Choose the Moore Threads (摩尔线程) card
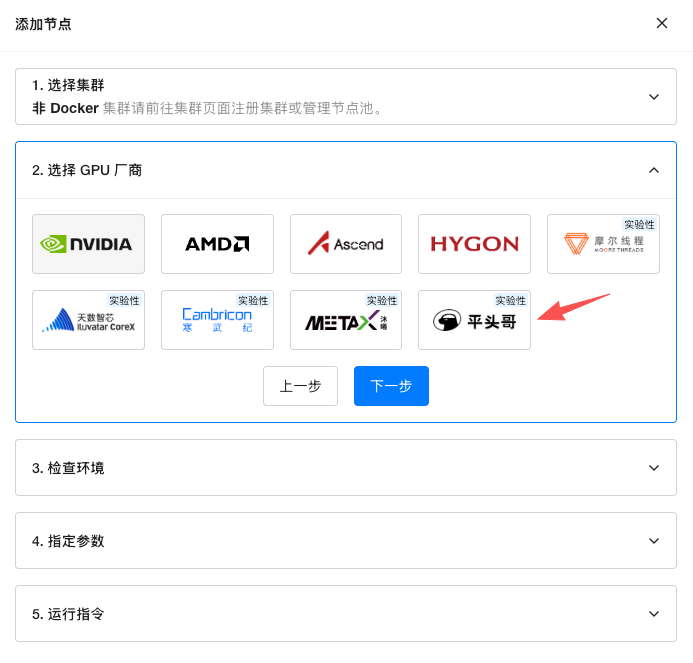The height and width of the screenshot is (663, 693). (603, 244)
